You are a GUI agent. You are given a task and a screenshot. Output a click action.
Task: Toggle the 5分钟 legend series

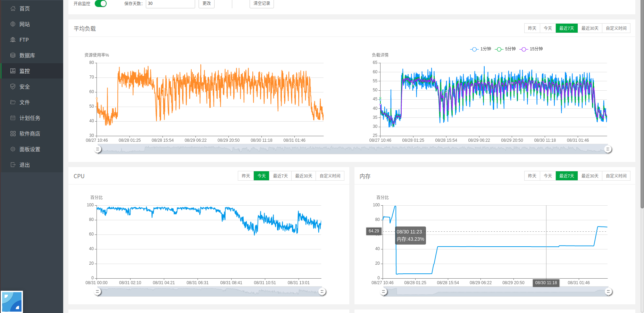click(x=505, y=49)
